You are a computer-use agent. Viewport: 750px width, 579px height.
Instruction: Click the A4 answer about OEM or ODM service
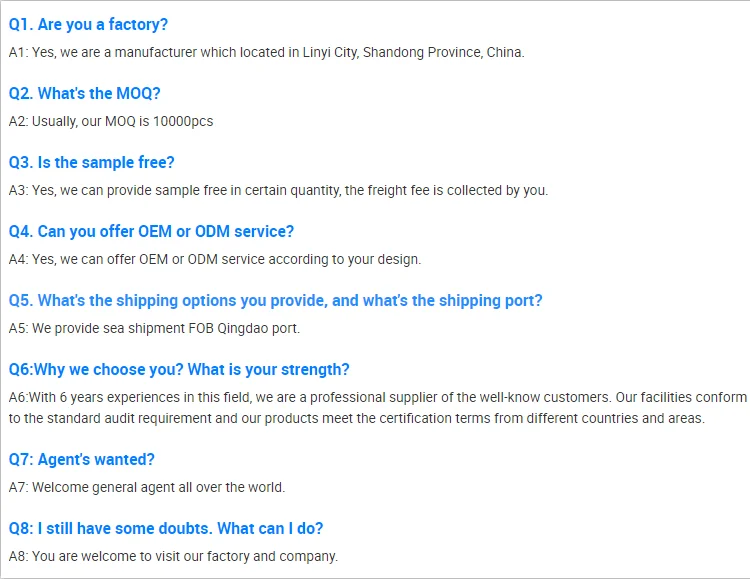point(215,259)
